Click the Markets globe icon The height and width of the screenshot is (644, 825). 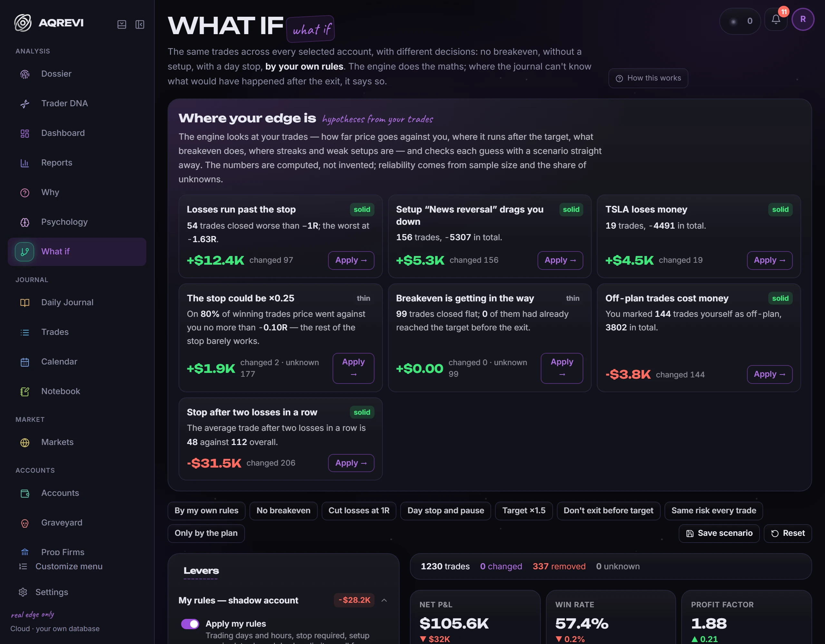(x=24, y=442)
